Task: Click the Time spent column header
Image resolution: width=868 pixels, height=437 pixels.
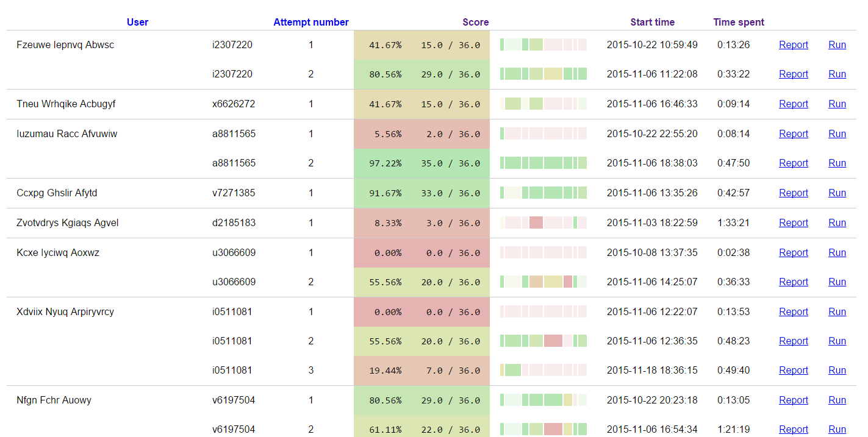Action: 739,23
